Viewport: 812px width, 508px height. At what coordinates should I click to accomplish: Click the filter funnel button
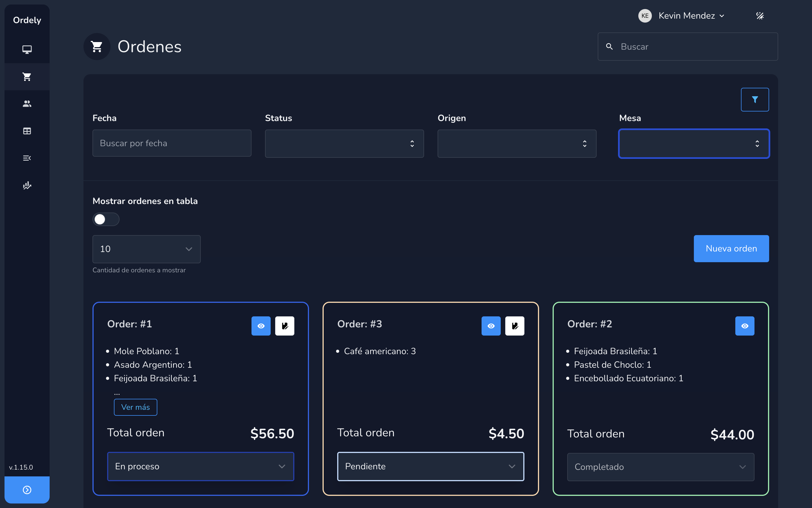(754, 99)
